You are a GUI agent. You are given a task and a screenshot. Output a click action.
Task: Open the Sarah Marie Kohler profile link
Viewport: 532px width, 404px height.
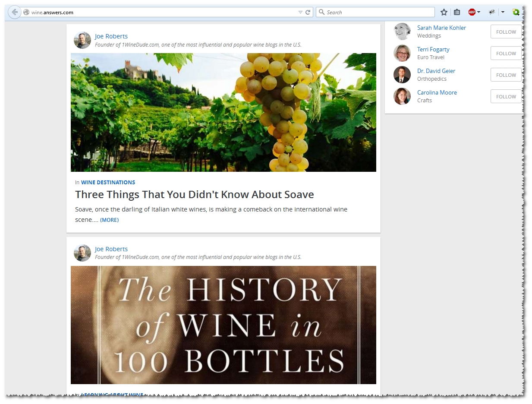coord(441,28)
